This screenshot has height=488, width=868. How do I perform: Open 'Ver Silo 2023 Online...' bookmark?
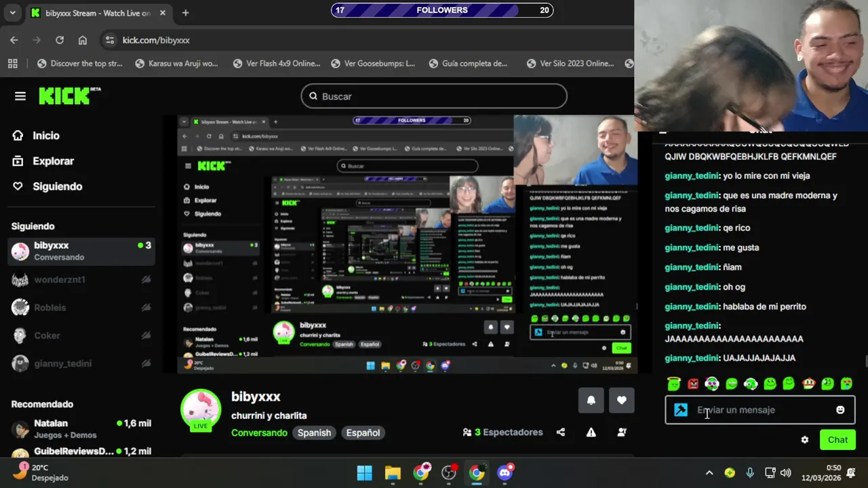[x=570, y=64]
